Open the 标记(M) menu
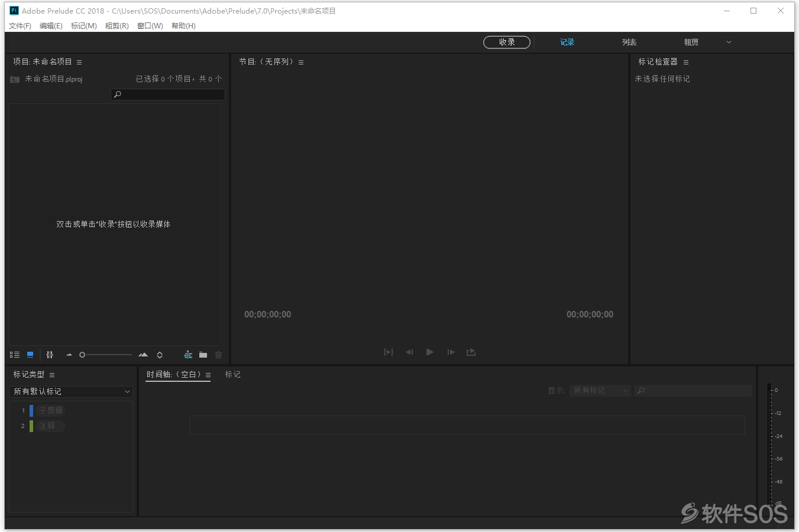This screenshot has height=532, width=799. click(x=83, y=26)
